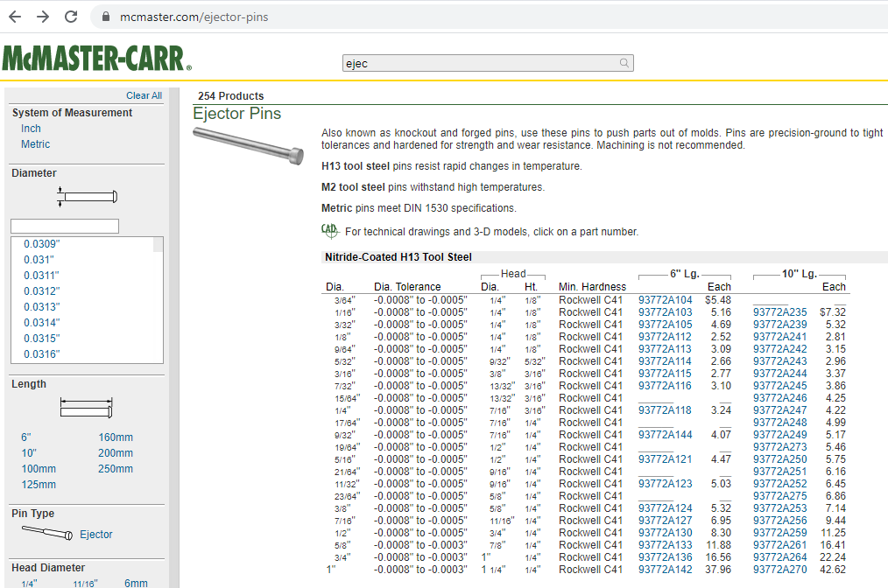Screen dimensions: 888x588
Task: Focus the address bar URL
Action: pos(194,17)
